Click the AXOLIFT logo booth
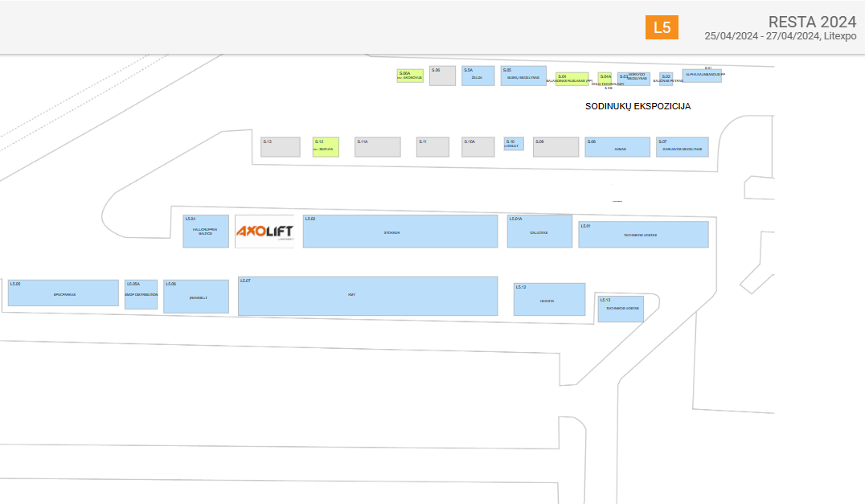 point(264,232)
